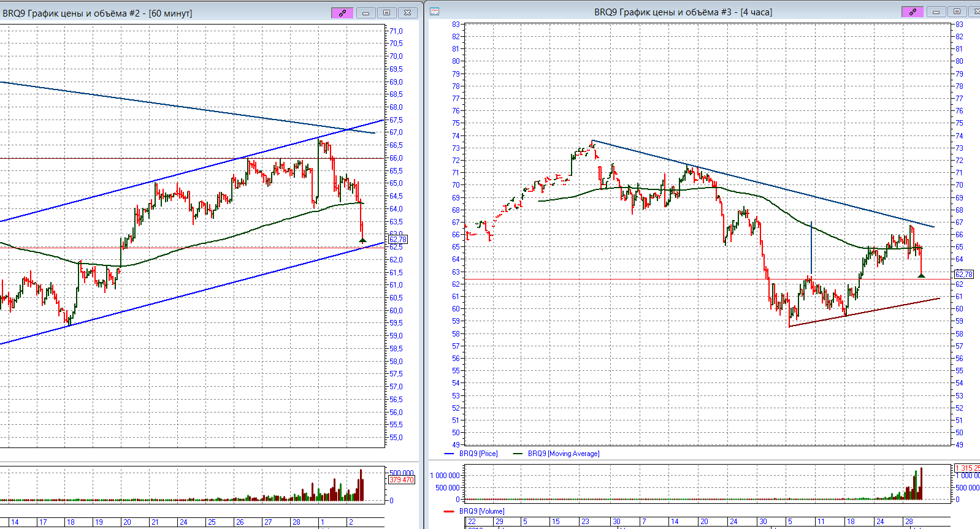Close the 60-minute chart window
This screenshot has width=980, height=529.
click(407, 13)
